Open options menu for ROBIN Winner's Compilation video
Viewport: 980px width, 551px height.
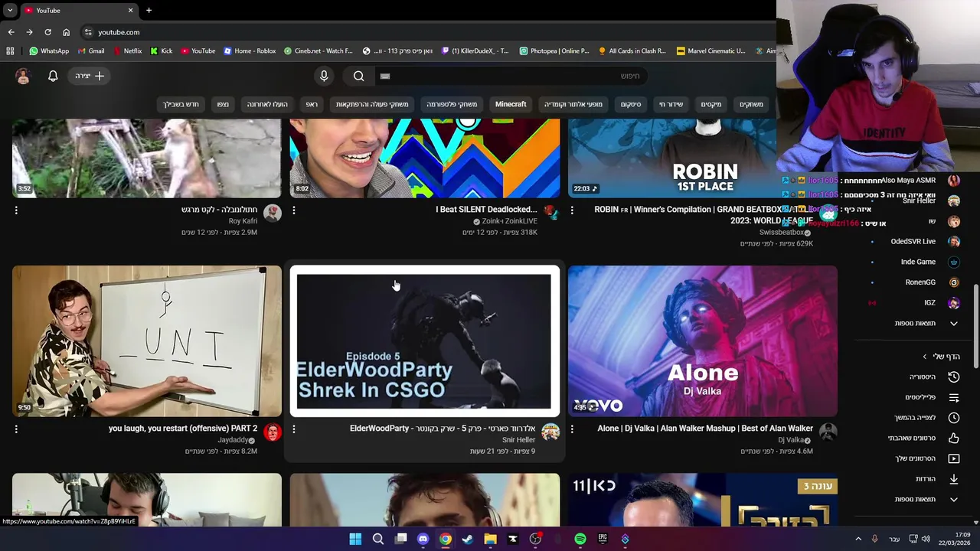pos(572,210)
